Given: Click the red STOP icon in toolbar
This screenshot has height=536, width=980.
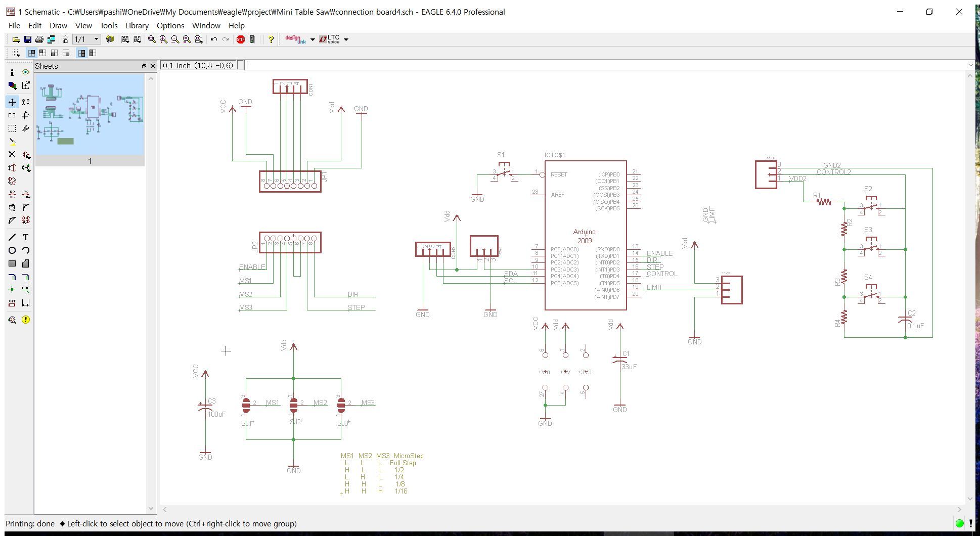Looking at the screenshot, I should click(241, 39).
